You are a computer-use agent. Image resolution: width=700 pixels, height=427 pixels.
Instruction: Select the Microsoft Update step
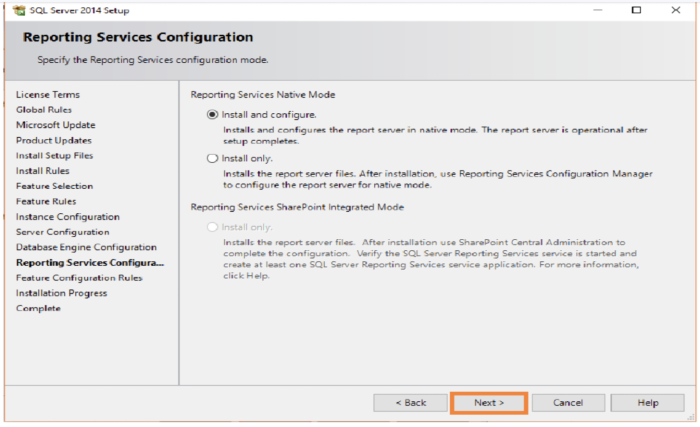click(x=56, y=125)
